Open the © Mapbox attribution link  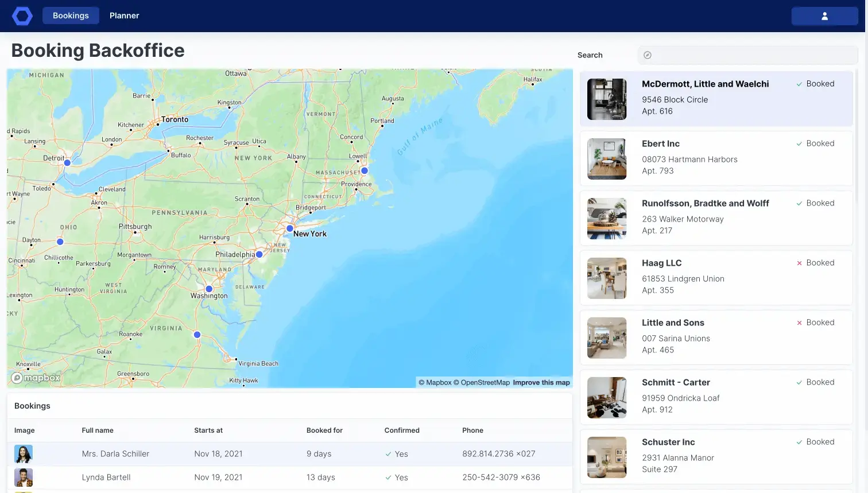click(x=435, y=383)
